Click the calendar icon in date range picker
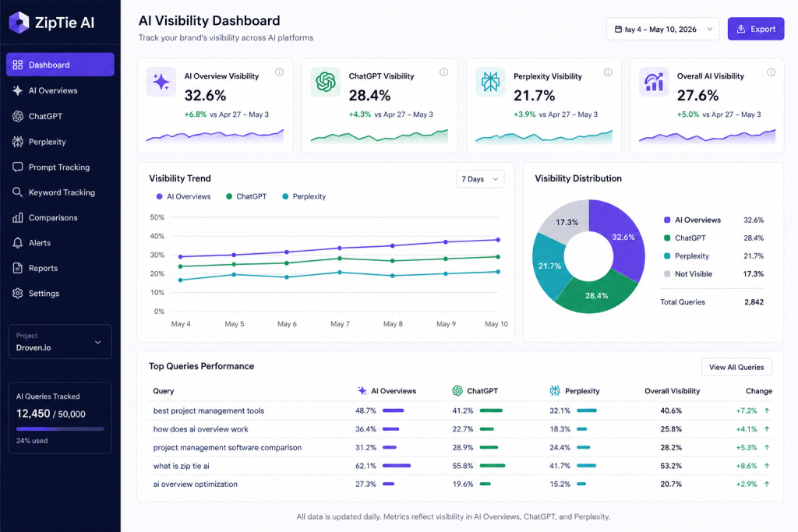Image resolution: width=798 pixels, height=532 pixels. click(618, 29)
